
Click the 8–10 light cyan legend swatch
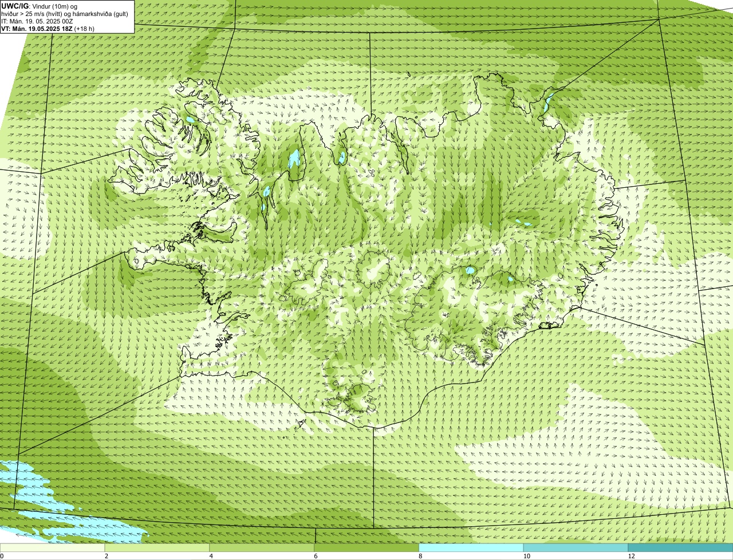[x=471, y=548]
